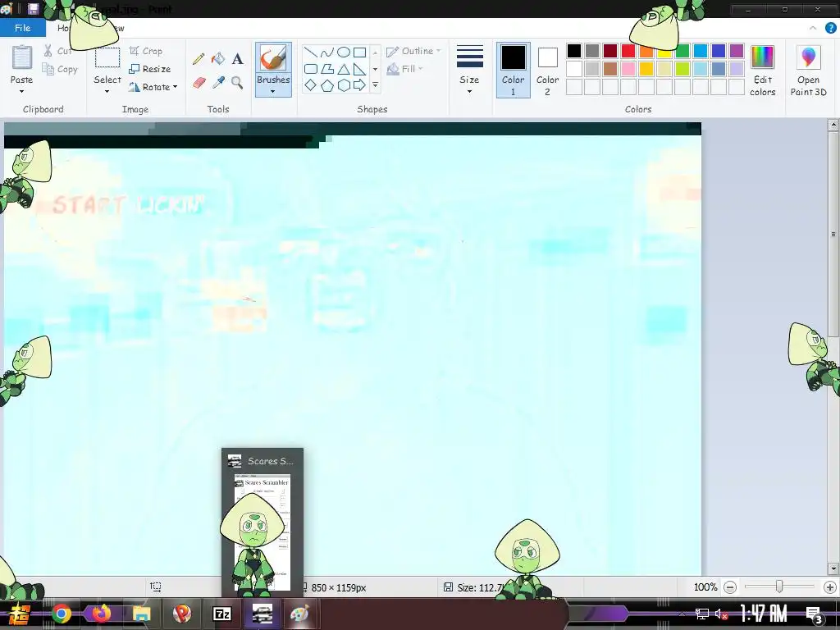
Task: Open the File menu
Action: tap(22, 28)
